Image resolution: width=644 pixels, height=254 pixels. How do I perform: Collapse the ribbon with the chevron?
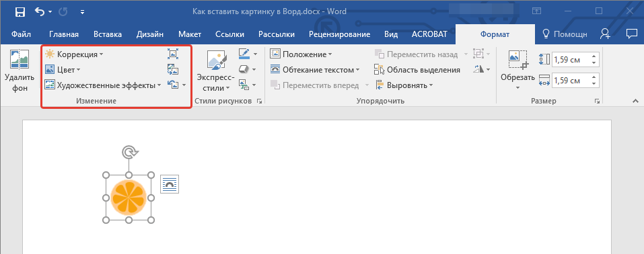635,101
